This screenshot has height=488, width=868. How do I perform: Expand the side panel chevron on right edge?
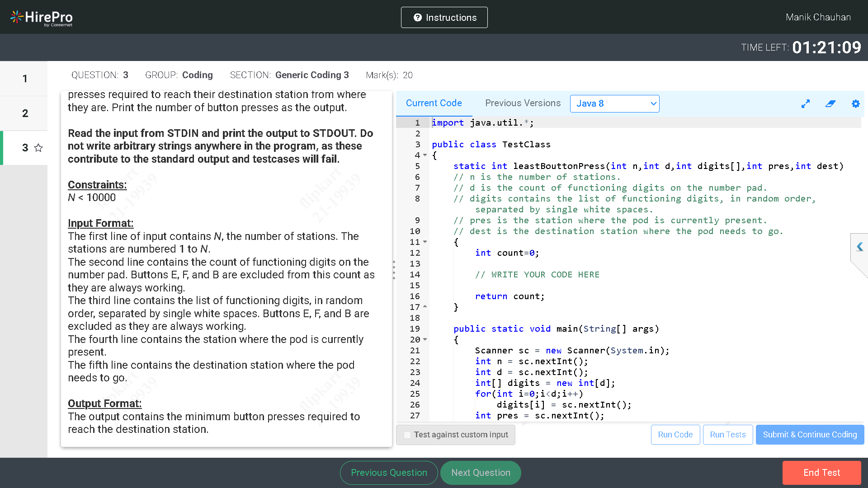tap(859, 247)
